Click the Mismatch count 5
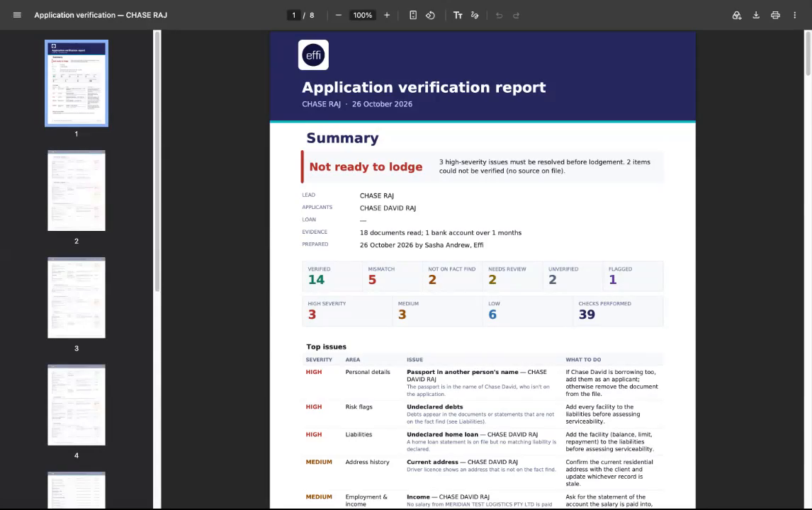This screenshot has height=510, width=812. [x=372, y=280]
